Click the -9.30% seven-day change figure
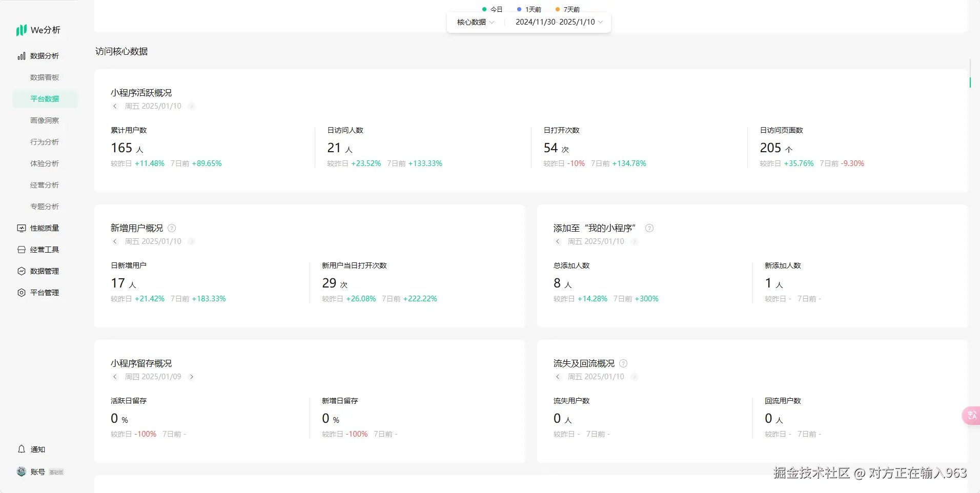 [x=853, y=163]
